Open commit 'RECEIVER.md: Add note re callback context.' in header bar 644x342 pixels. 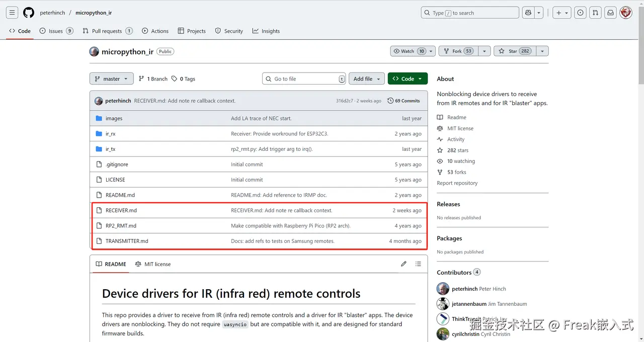coord(185,101)
